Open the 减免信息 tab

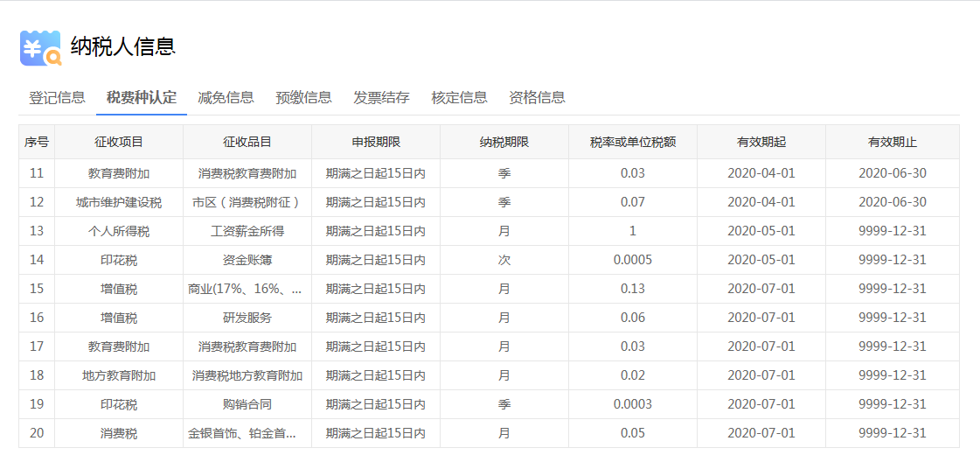(226, 97)
